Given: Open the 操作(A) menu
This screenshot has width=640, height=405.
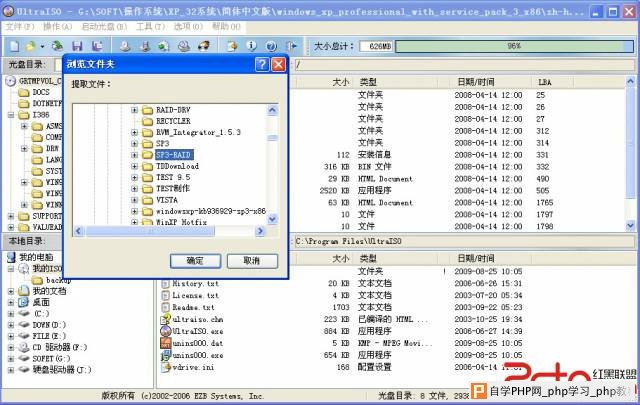Looking at the screenshot, I should [x=58, y=27].
